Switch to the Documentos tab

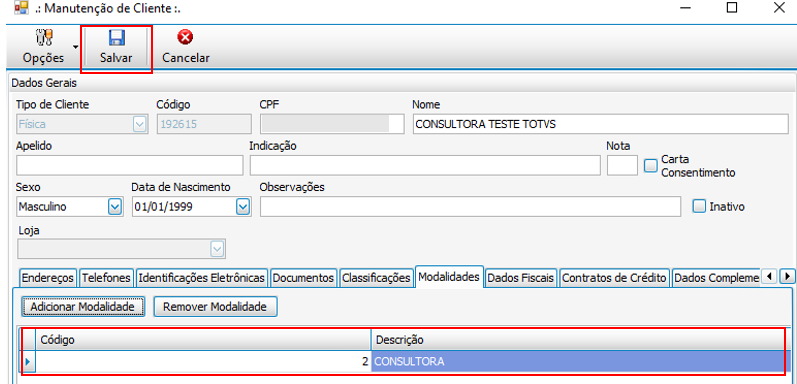[x=303, y=278]
